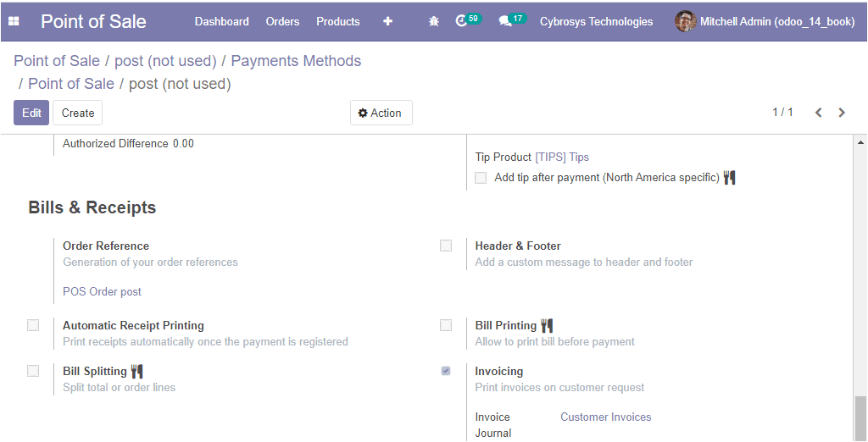Open the apps grid menu icon
Viewport: 868px width, 442px height.
(14, 21)
